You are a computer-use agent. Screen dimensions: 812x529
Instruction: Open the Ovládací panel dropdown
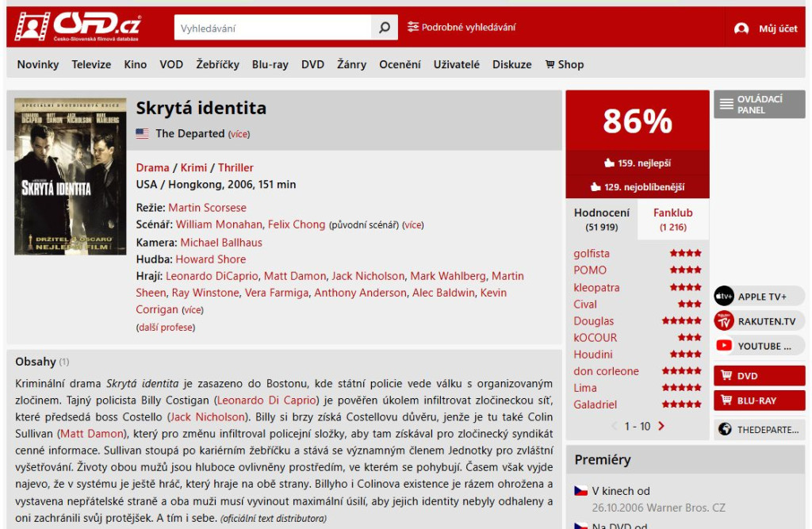[759, 104]
